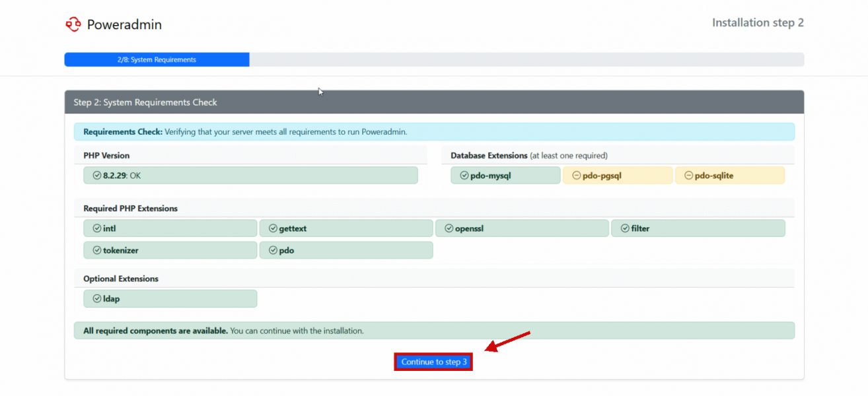This screenshot has height=396, width=868.
Task: Click the pdo extension status badge
Action: [346, 251]
